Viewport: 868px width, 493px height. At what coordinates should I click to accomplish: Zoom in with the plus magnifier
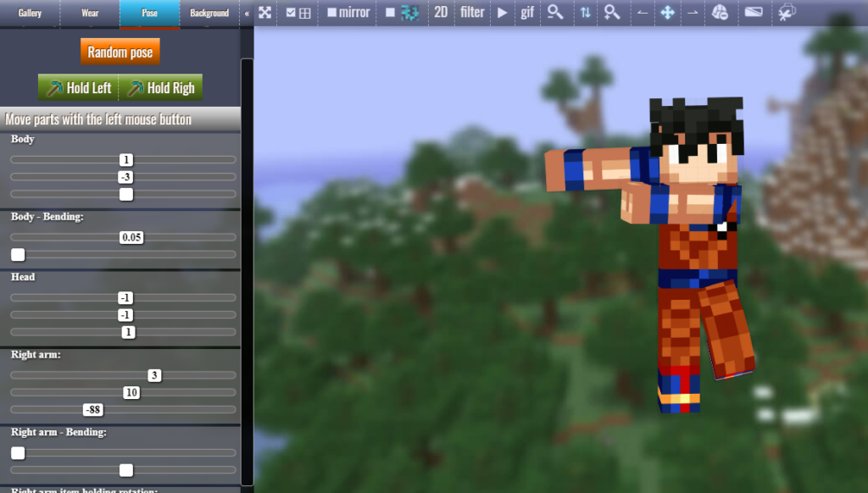612,12
